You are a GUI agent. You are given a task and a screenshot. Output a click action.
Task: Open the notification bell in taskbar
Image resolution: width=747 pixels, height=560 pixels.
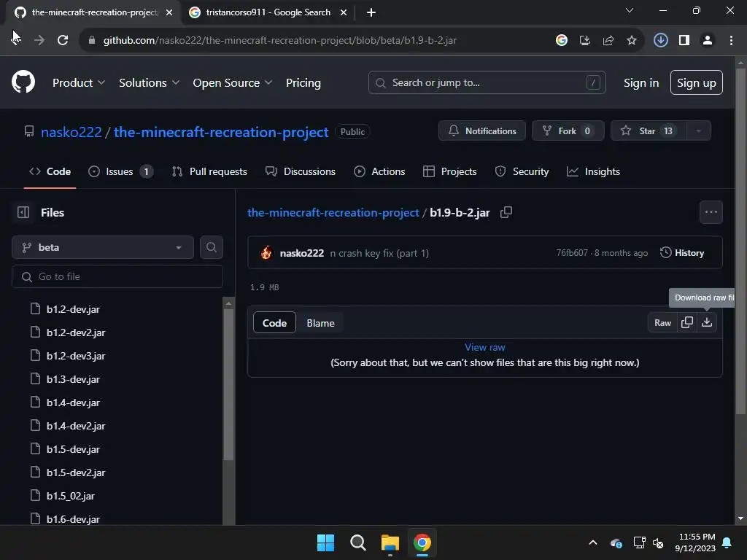click(727, 542)
